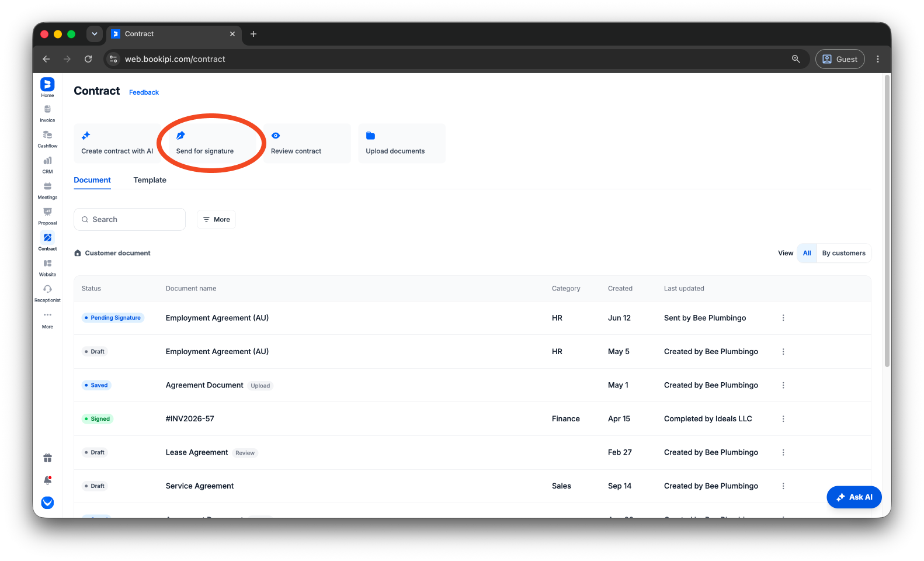Click the blue circular icon below the bell
924x561 pixels.
click(x=47, y=503)
